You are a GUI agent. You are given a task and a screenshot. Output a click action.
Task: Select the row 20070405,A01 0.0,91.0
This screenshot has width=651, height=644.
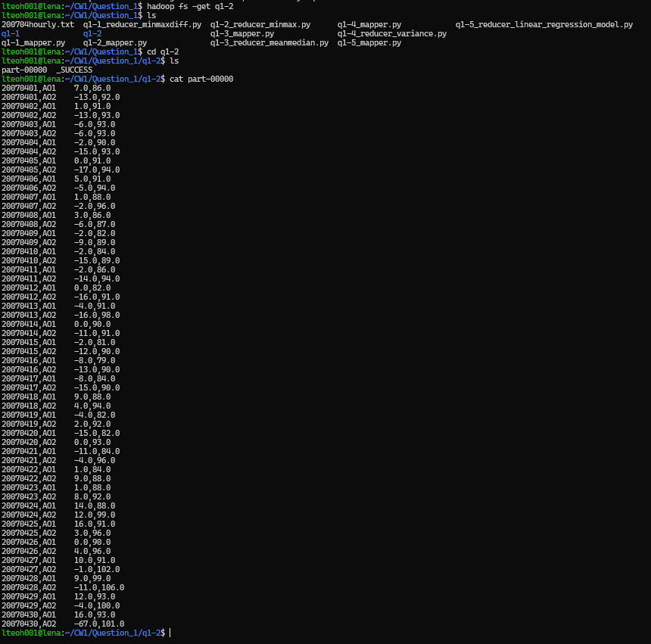(56, 160)
